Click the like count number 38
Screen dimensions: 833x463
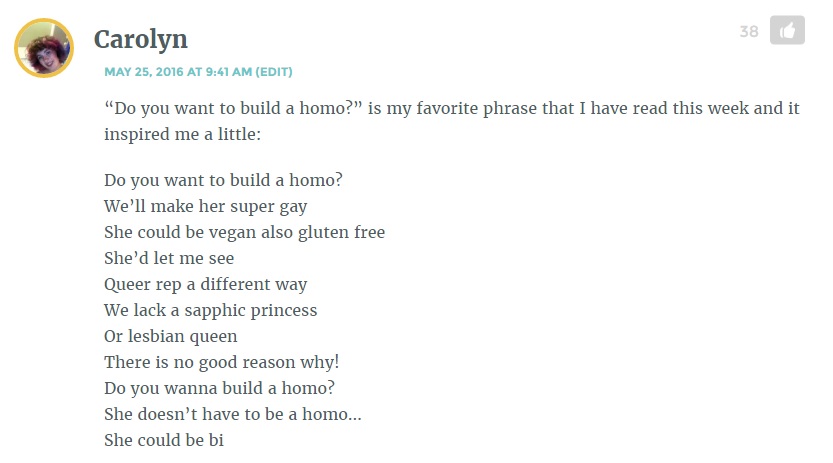[749, 32]
